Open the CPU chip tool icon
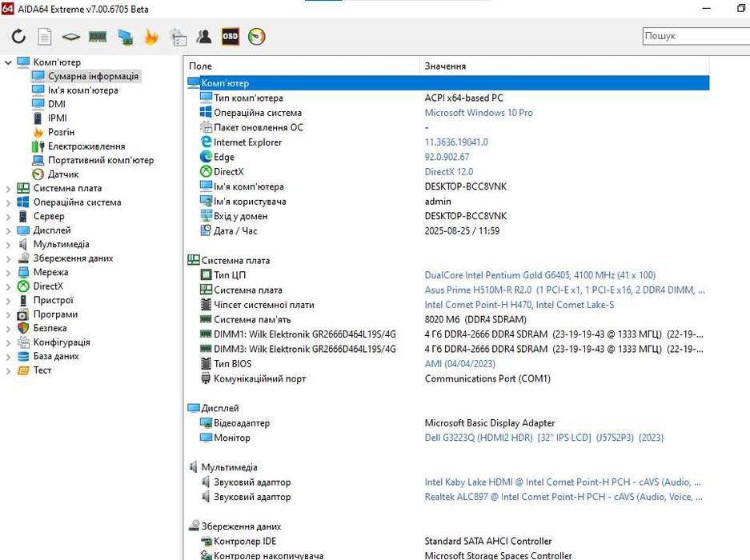The height and width of the screenshot is (560, 750). click(70, 37)
